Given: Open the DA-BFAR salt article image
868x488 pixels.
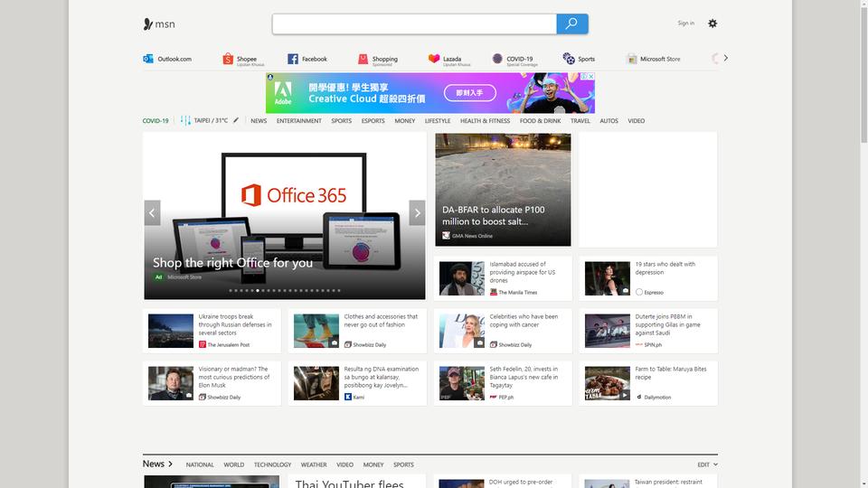Looking at the screenshot, I should (x=503, y=190).
